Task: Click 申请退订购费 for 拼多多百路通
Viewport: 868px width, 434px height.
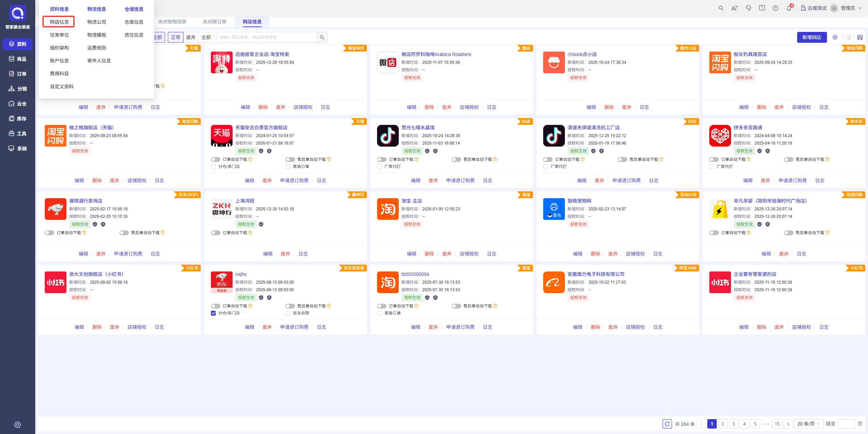Action: pyautogui.click(x=793, y=181)
